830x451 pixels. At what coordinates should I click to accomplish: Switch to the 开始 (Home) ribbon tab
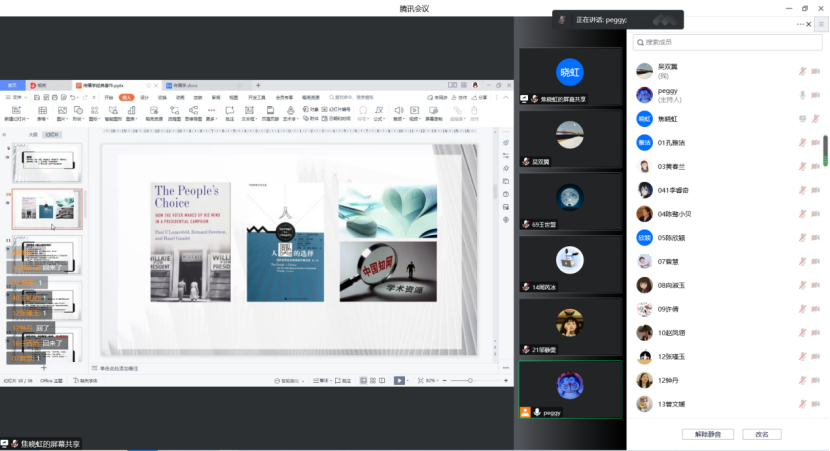click(x=108, y=97)
